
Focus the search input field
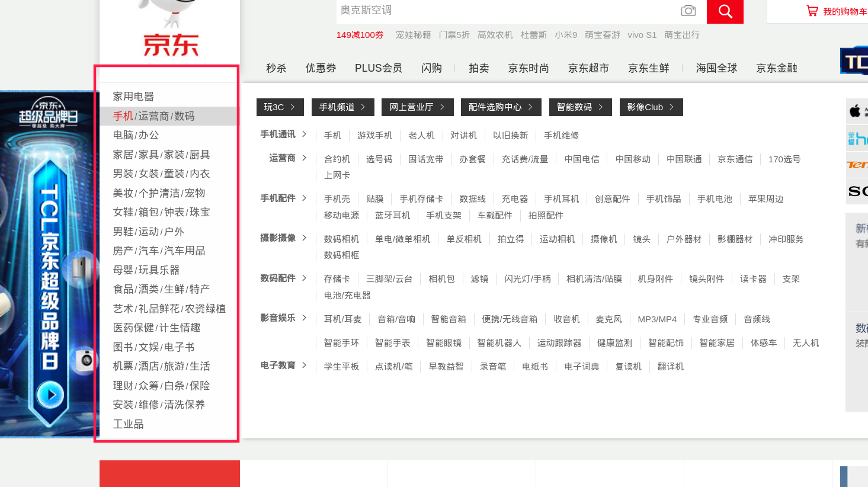(507, 11)
